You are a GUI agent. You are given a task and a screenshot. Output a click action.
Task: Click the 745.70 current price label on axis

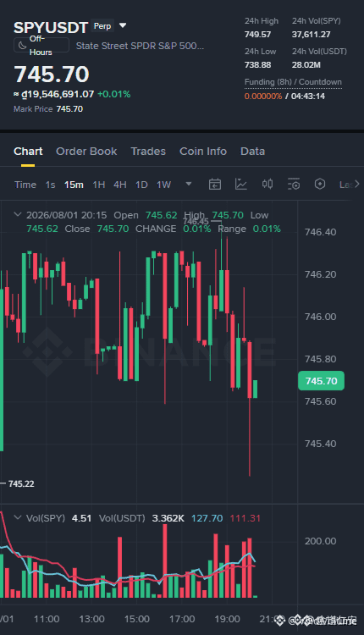tap(321, 381)
